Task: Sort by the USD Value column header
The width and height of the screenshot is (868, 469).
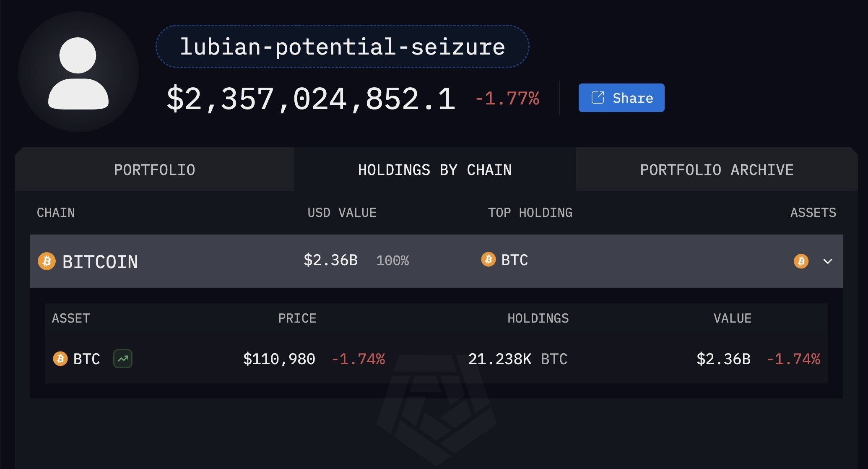Action: click(x=342, y=213)
